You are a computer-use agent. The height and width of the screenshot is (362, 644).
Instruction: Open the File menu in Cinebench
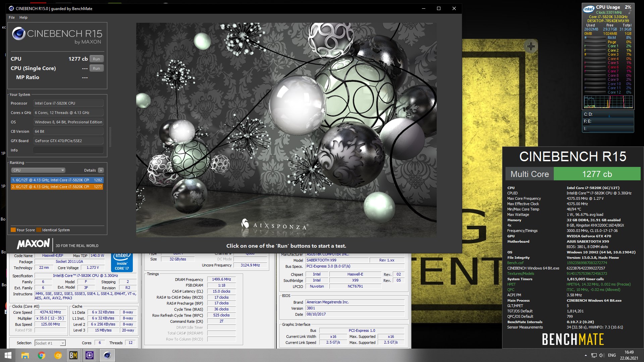(x=12, y=17)
